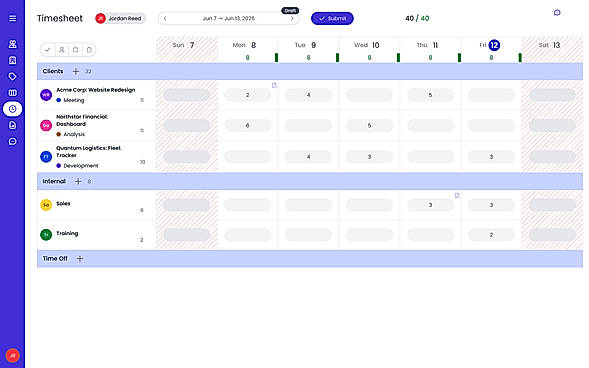Open the note icon on Acme Corp Monday cell
The width and height of the screenshot is (589, 368).
[x=274, y=85]
